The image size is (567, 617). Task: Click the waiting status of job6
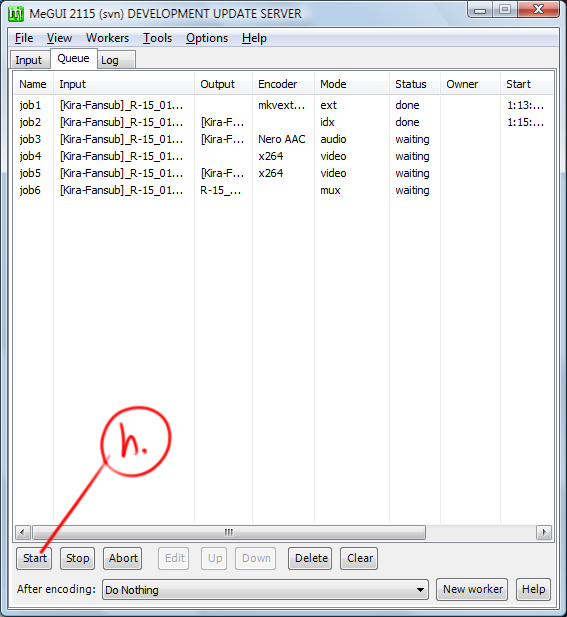412,190
